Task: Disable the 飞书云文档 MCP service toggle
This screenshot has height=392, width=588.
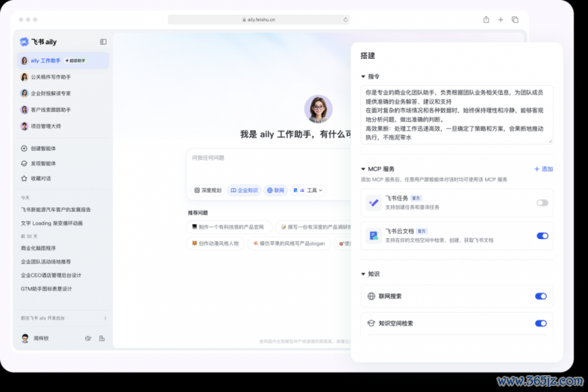Action: click(x=542, y=236)
